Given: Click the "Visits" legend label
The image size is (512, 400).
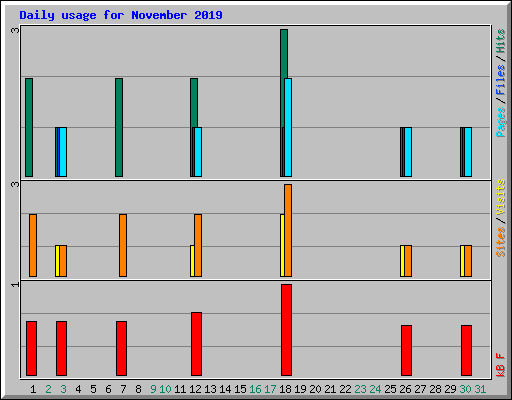Looking at the screenshot, I should (x=500, y=197).
